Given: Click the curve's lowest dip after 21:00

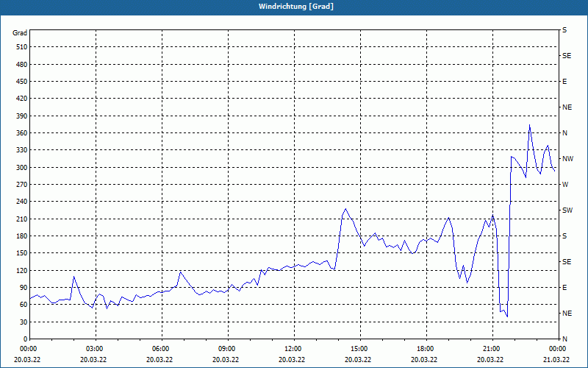Looking at the screenshot, I should pyautogui.click(x=507, y=316).
